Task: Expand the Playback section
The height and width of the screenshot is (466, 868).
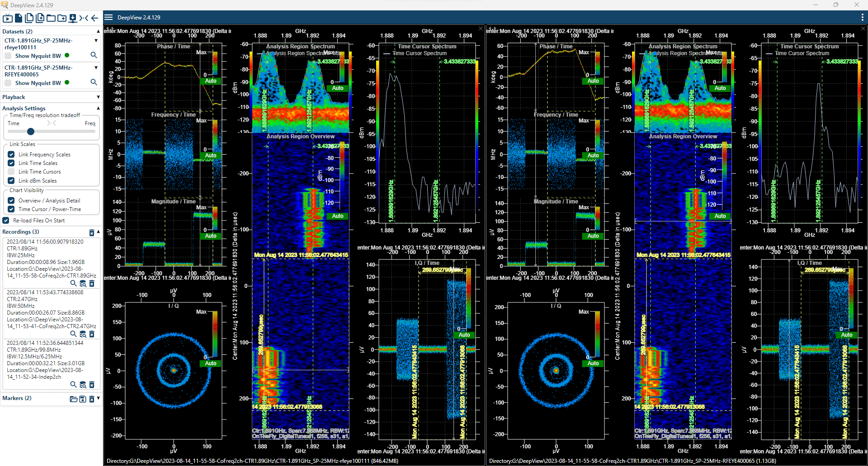Action: (x=98, y=97)
